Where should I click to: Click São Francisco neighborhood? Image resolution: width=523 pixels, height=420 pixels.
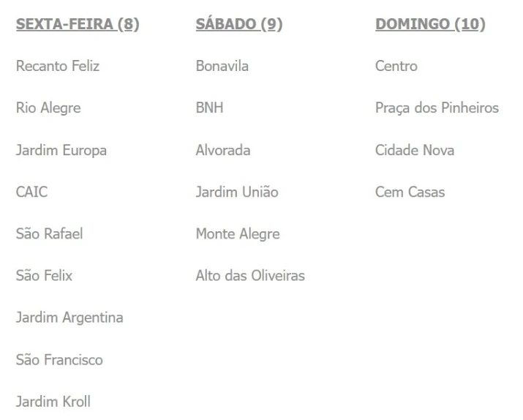point(59,360)
